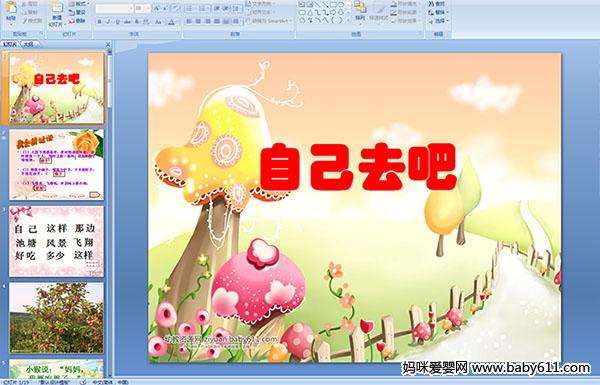Select slide 3 thumbnail with vocabulary words

(x=57, y=241)
